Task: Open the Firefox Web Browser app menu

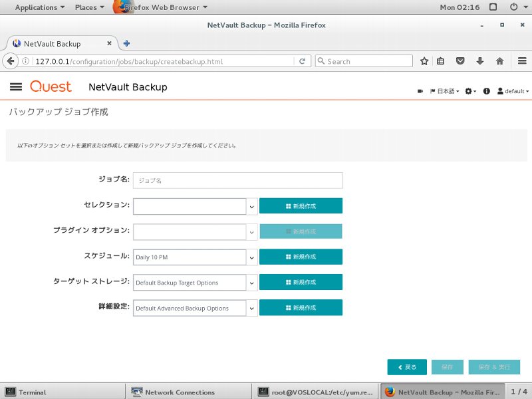Action: [x=160, y=7]
